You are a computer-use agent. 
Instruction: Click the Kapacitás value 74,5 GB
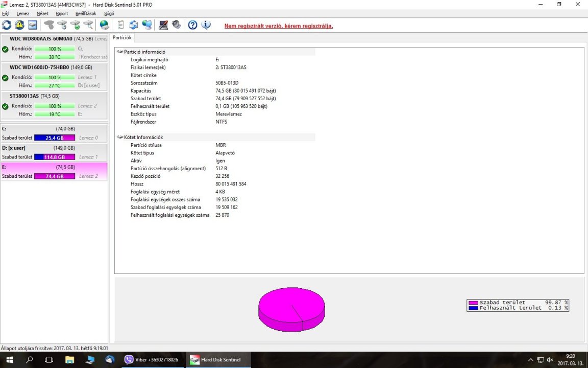pyautogui.click(x=246, y=91)
